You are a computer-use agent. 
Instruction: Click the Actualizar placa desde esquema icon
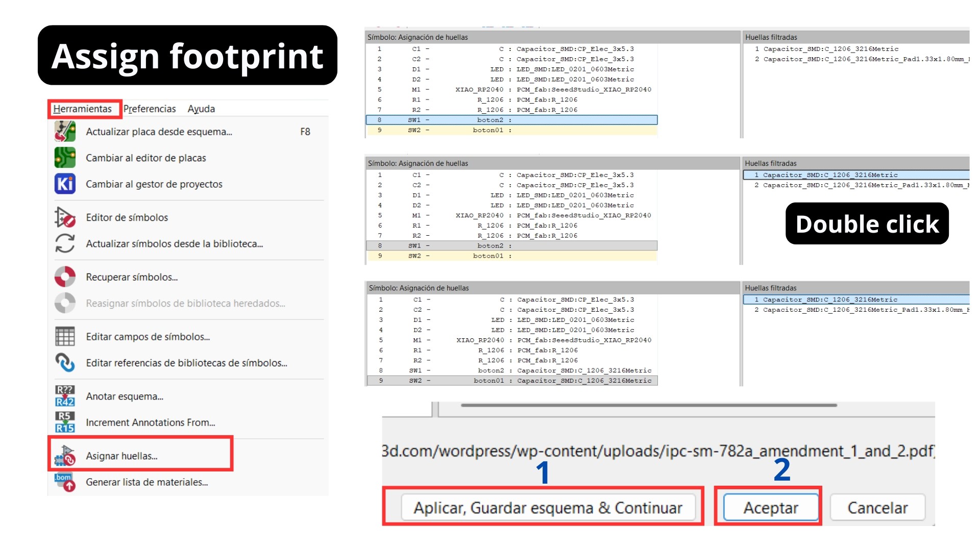pyautogui.click(x=65, y=132)
